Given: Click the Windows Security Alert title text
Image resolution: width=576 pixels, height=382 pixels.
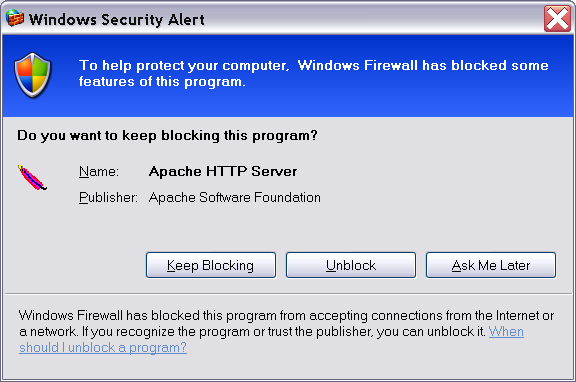Looking at the screenshot, I should pos(117,19).
